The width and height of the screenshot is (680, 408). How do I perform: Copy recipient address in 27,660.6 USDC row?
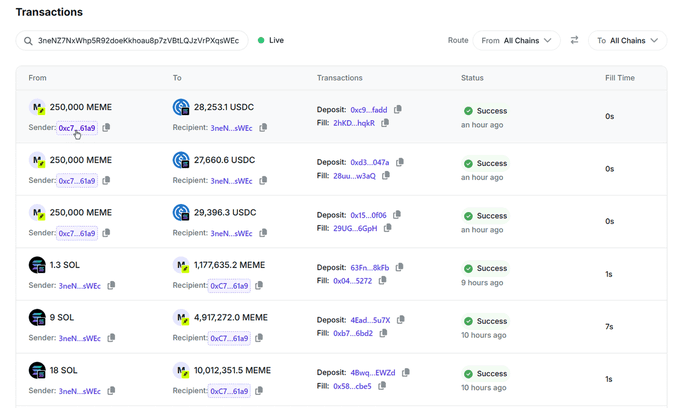click(x=263, y=180)
